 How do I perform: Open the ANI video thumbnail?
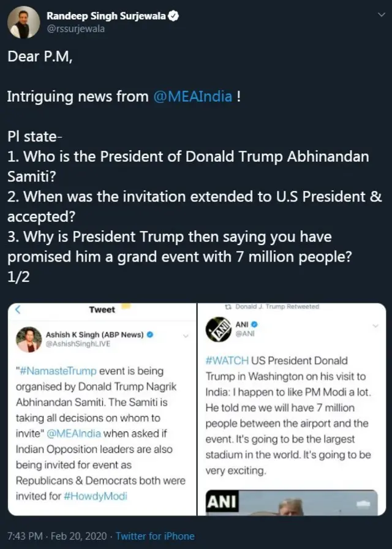tap(291, 502)
